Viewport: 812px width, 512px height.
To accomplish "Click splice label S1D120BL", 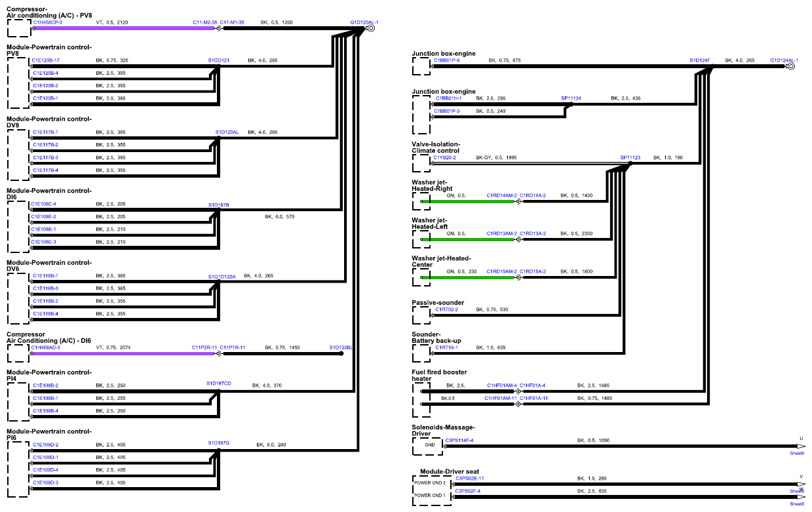I will point(341,347).
